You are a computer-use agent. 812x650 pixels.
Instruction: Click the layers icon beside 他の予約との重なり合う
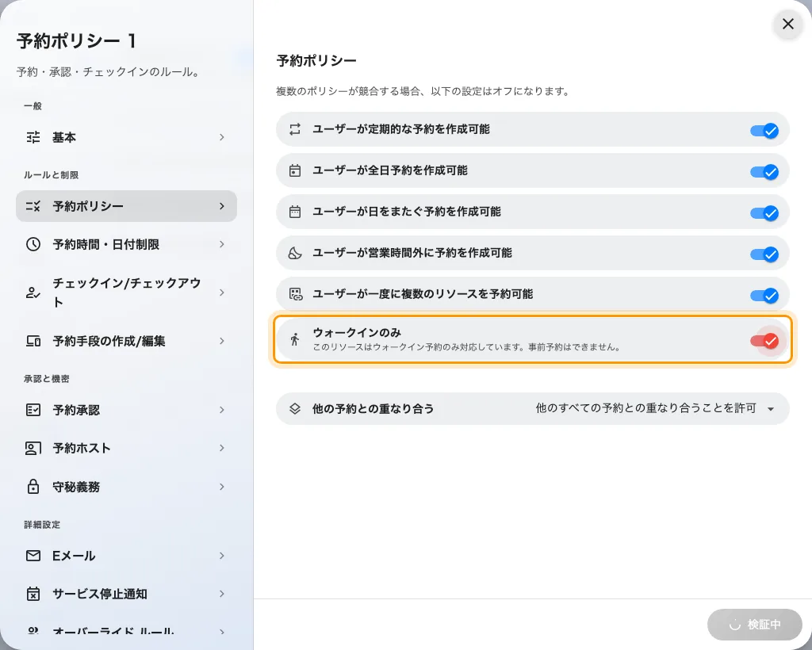click(x=295, y=408)
